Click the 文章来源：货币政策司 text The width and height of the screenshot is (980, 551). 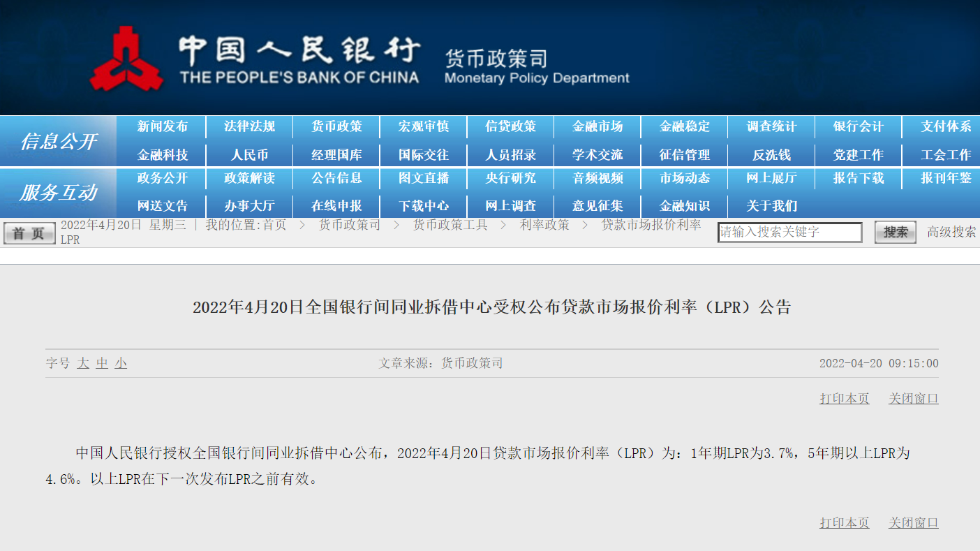440,363
